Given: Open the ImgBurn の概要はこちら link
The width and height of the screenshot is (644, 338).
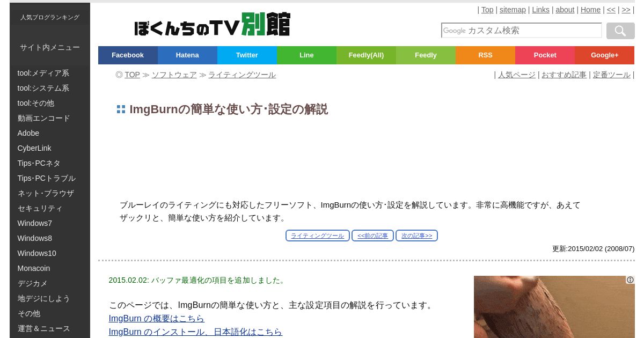Looking at the screenshot, I should click(156, 319).
